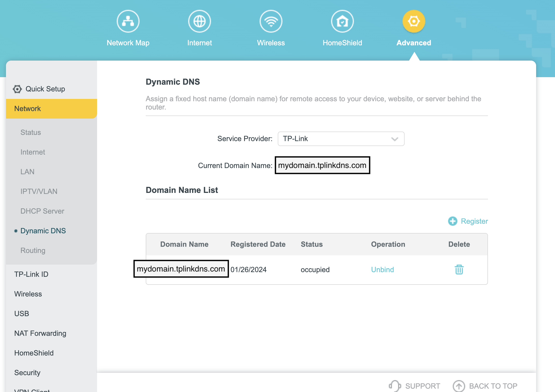This screenshot has height=392, width=555.
Task: Click the Advanced gear icon
Action: pyautogui.click(x=414, y=21)
